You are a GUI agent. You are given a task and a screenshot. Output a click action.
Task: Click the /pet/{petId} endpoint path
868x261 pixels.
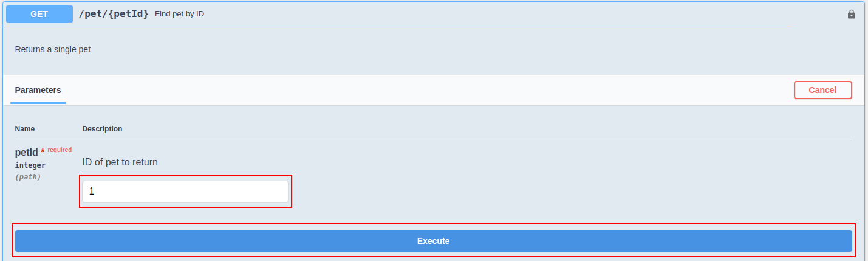(x=114, y=13)
